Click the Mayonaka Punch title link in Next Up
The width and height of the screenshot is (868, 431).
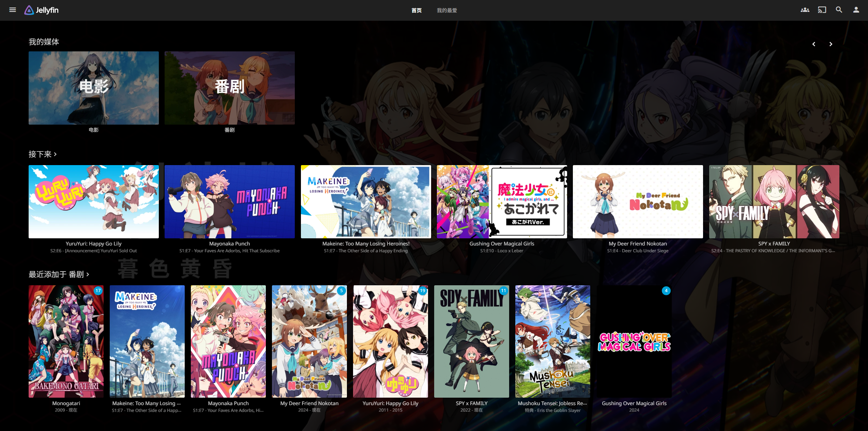(230, 244)
